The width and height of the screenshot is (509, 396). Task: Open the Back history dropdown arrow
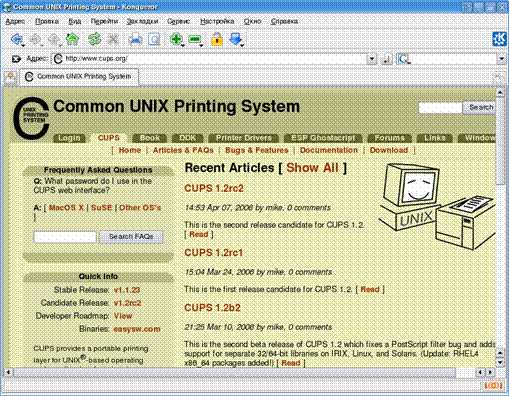point(23,45)
